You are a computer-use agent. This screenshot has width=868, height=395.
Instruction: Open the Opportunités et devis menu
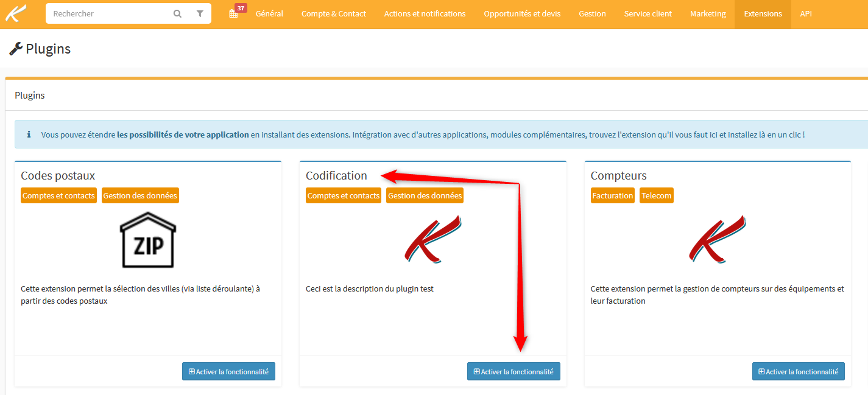(x=522, y=14)
